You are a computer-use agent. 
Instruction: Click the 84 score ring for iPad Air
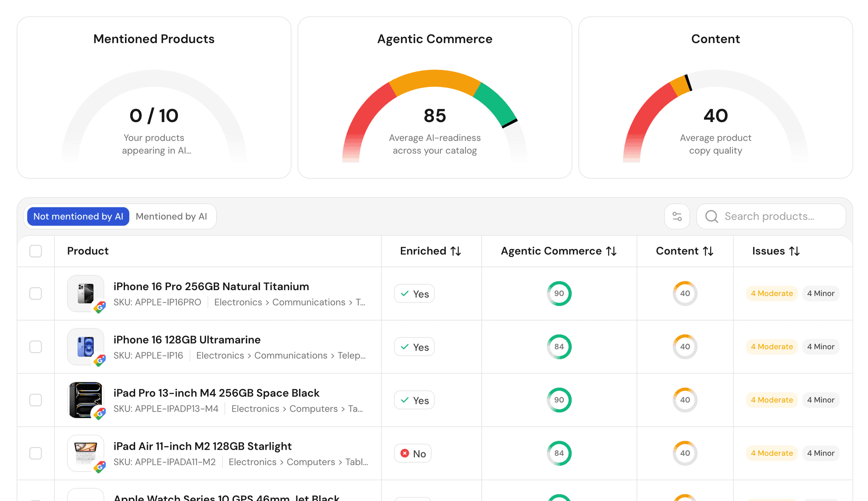(x=559, y=453)
